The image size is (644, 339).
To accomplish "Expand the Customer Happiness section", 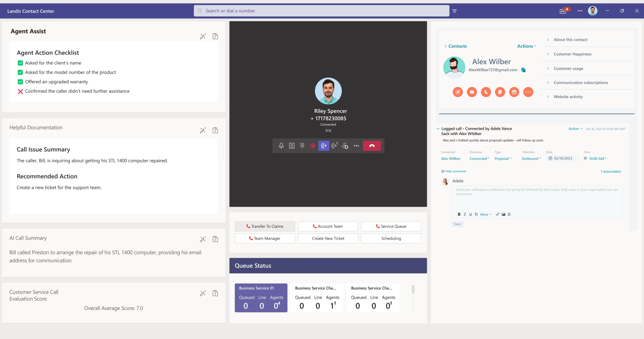I will [x=572, y=54].
